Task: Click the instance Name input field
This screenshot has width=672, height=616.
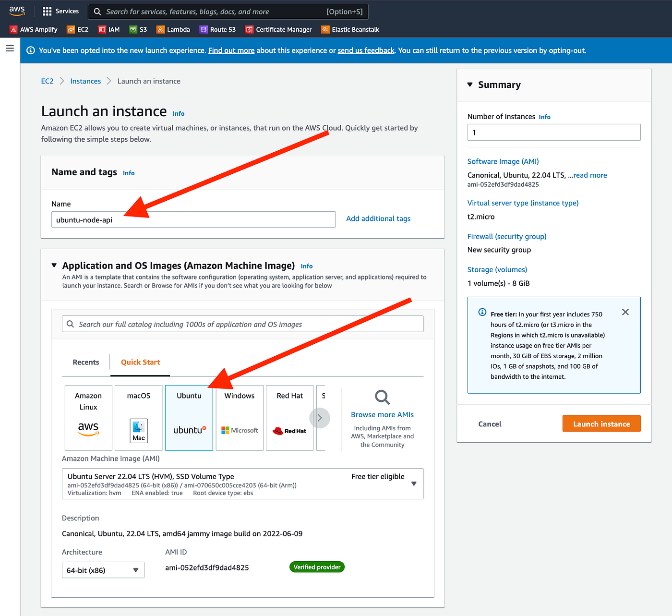Action: coord(193,220)
